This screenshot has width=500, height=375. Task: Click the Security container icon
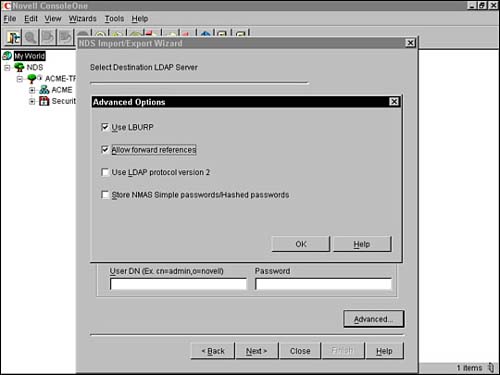(x=44, y=101)
